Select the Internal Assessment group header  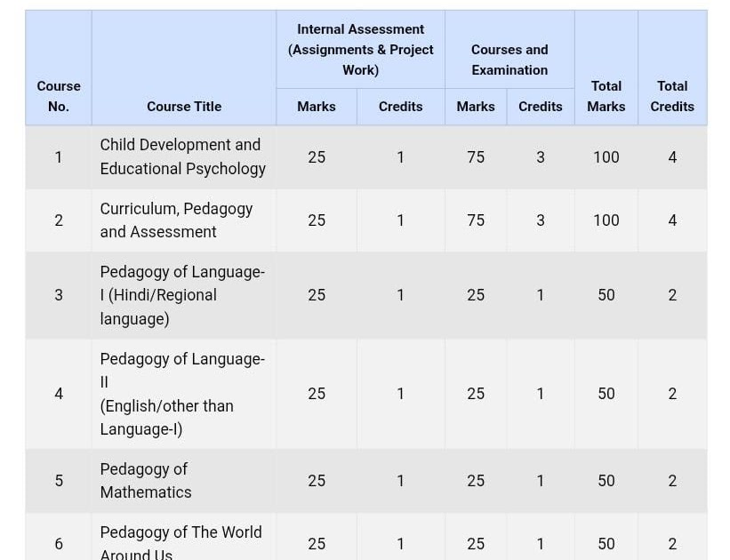pyautogui.click(x=360, y=50)
